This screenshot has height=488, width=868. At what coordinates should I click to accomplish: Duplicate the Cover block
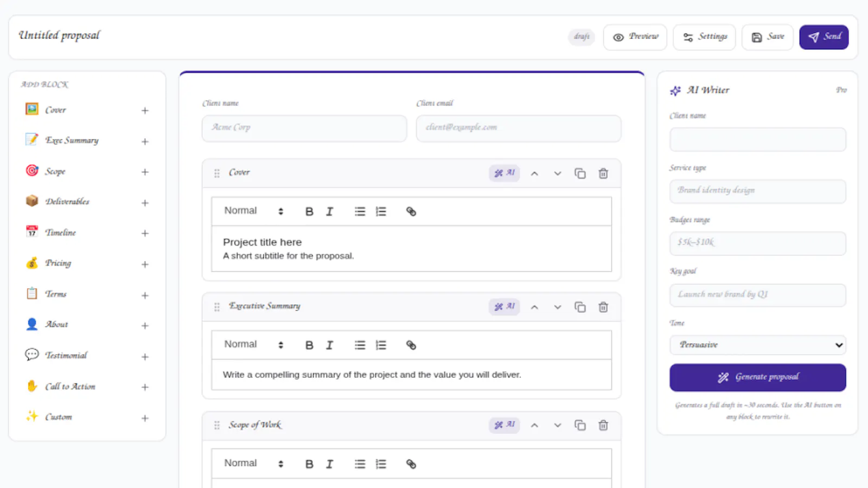tap(580, 174)
